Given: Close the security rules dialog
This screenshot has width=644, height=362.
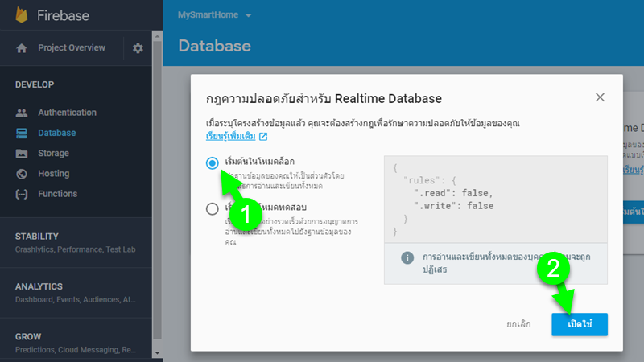Looking at the screenshot, I should click(600, 97).
